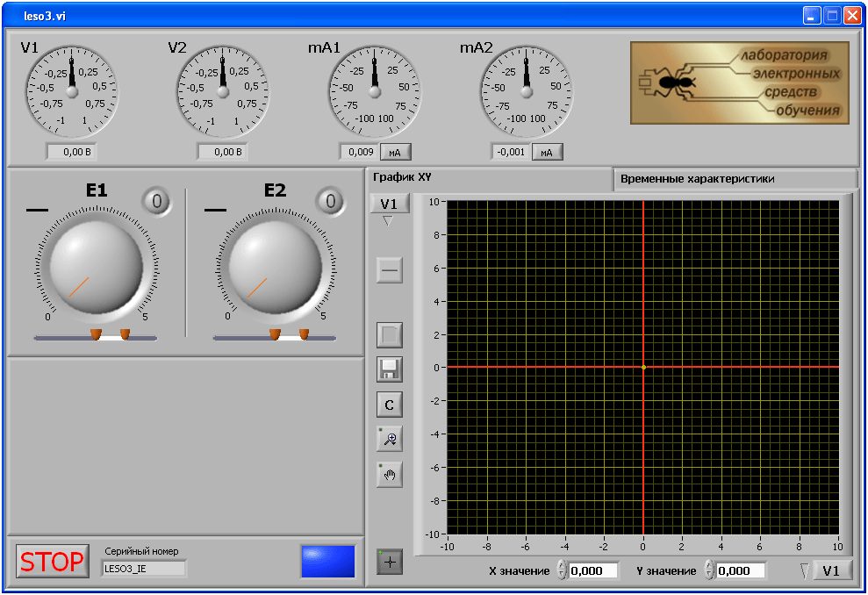Click the left orange marker on E1 slider
Image resolution: width=868 pixels, height=595 pixels.
tap(96, 334)
